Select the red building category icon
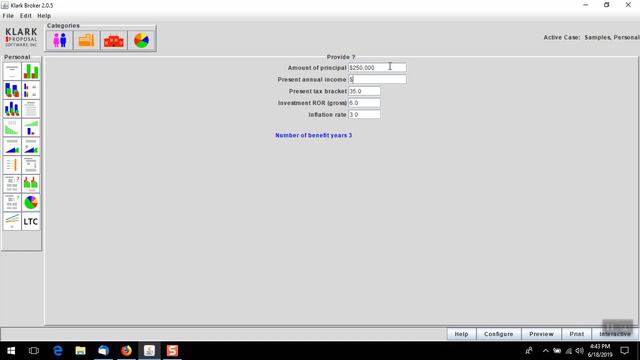 pos(114,40)
